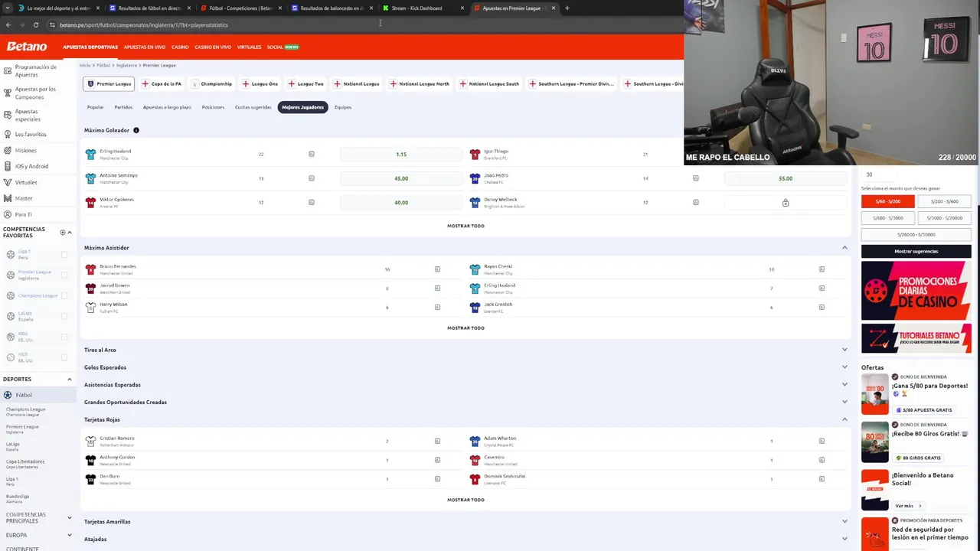Screen dimensions: 980x551
Task: Click Mostrar Todo under Máximo Goleador
Action: (465, 226)
